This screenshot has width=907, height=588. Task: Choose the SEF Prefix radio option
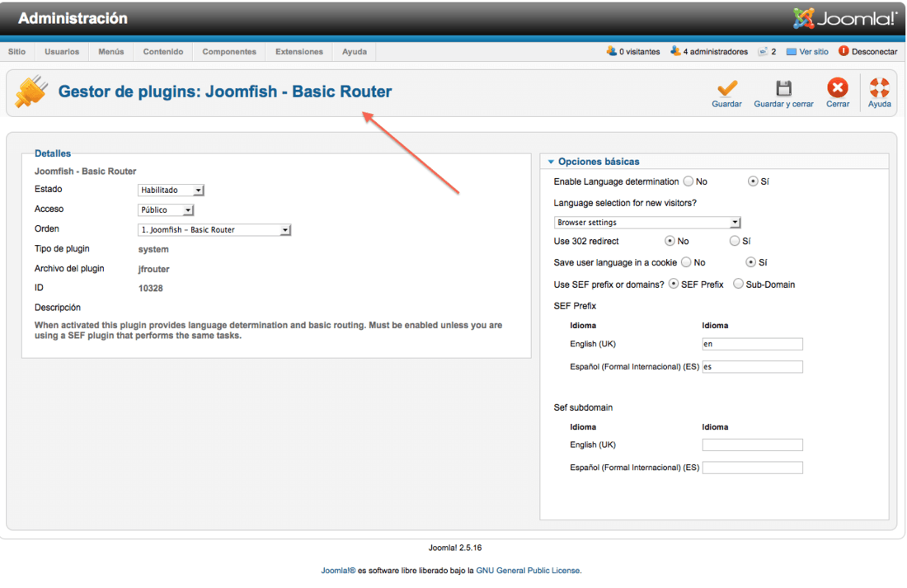[x=674, y=284]
